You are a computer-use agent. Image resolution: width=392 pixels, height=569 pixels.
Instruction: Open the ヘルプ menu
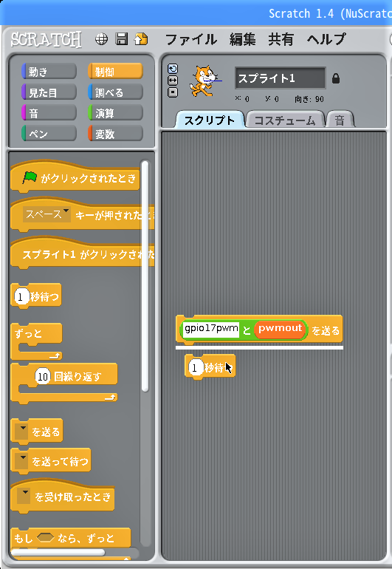326,39
